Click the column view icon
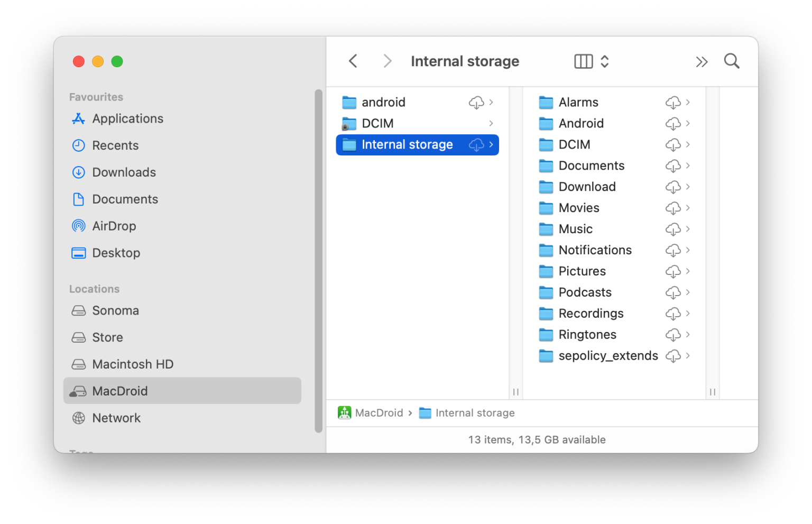The height and width of the screenshot is (524, 812). (x=583, y=61)
